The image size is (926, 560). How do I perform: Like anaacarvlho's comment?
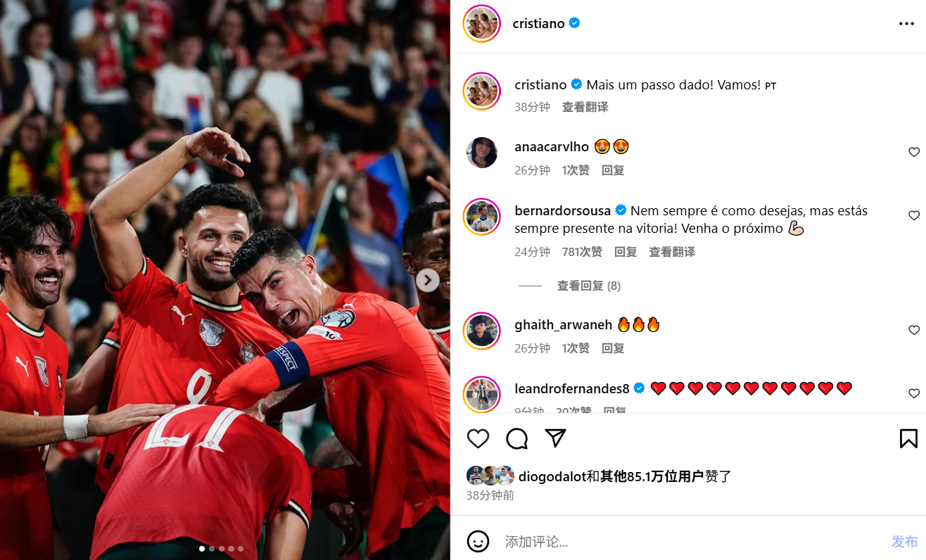(914, 152)
